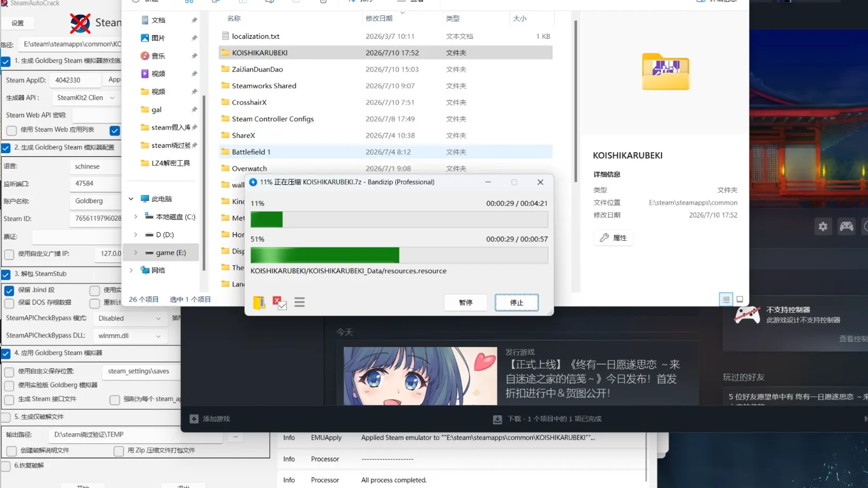Click the Explorer file list vertical scrollbar
The width and height of the screenshot is (868, 488).
click(x=575, y=101)
